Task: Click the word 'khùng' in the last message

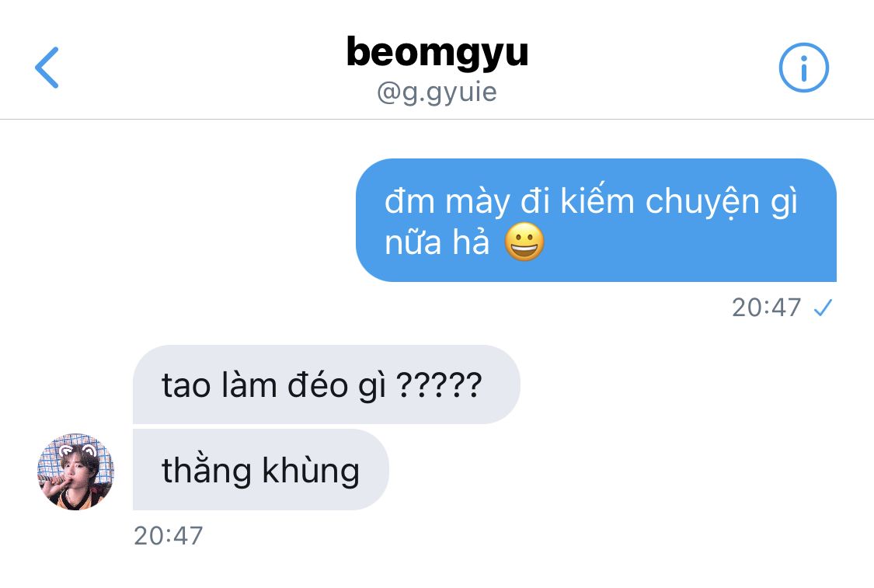Action: (311, 471)
